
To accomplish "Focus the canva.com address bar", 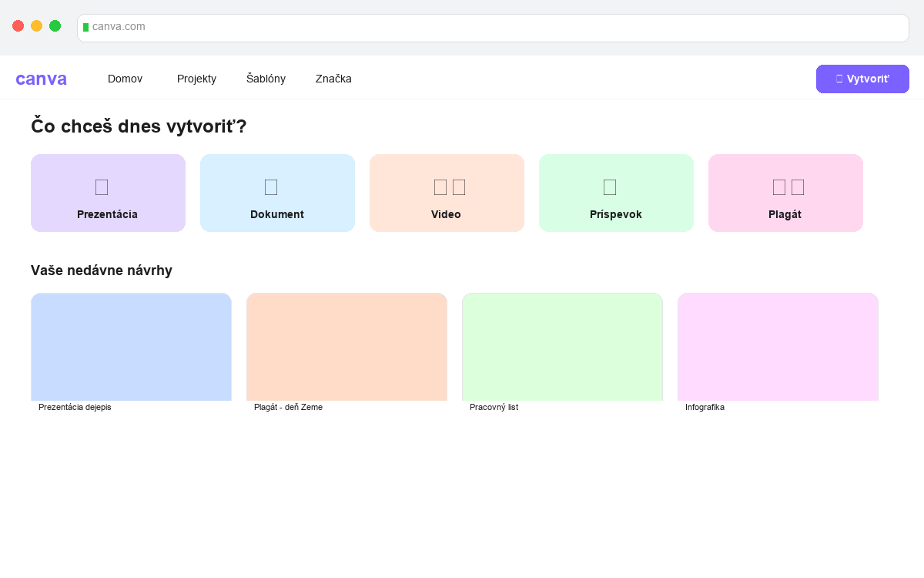I will (x=493, y=27).
